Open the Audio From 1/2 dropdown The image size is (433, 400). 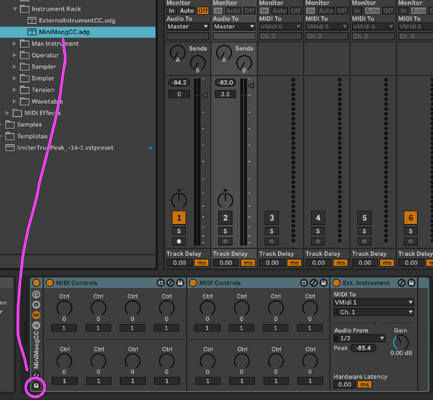[x=360, y=338]
